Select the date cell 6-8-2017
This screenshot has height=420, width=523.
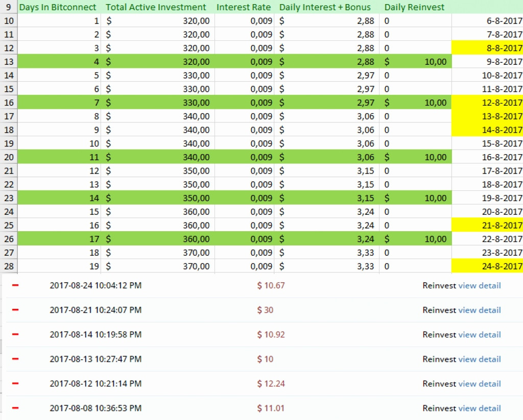click(x=487, y=20)
